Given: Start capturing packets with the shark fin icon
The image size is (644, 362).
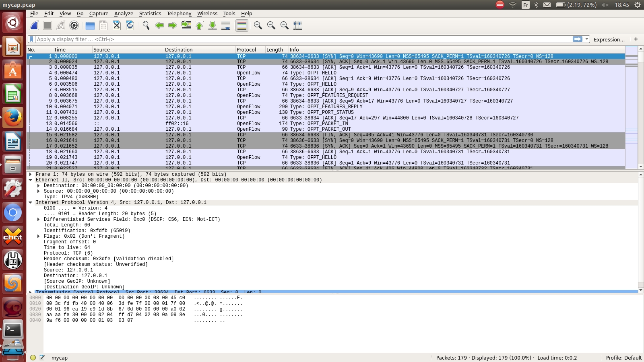Looking at the screenshot, I should point(35,25).
